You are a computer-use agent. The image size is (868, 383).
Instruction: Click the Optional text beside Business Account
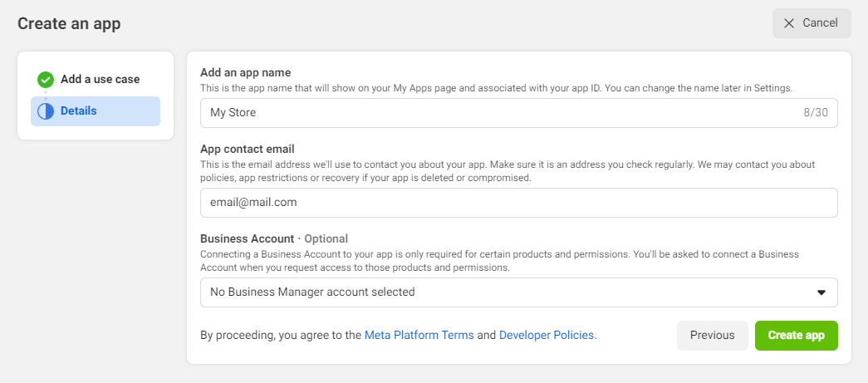click(x=326, y=238)
